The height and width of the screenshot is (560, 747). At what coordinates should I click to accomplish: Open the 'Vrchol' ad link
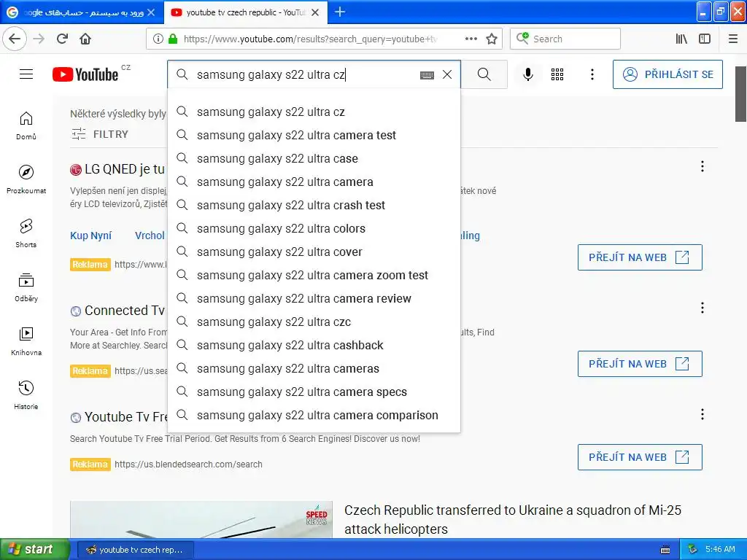pos(150,236)
